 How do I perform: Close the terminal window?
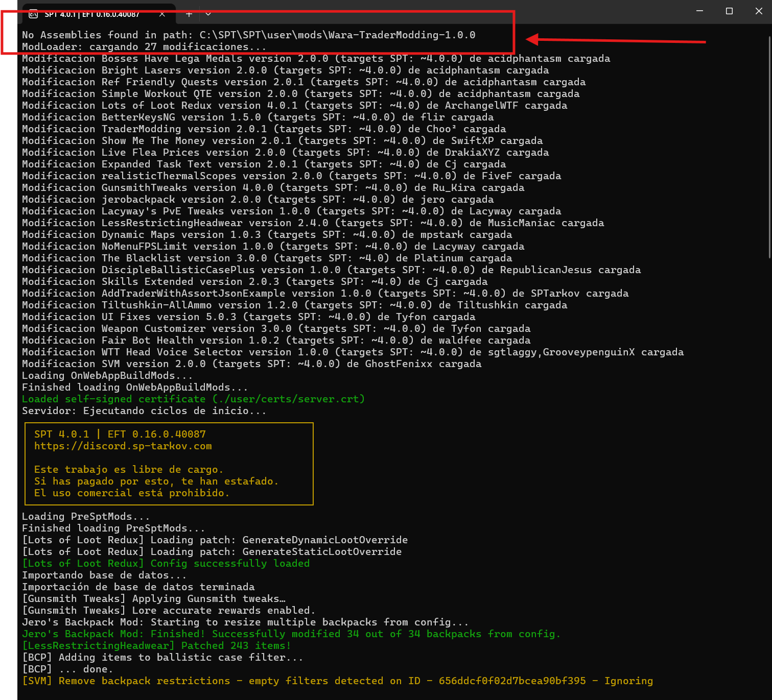click(x=759, y=11)
